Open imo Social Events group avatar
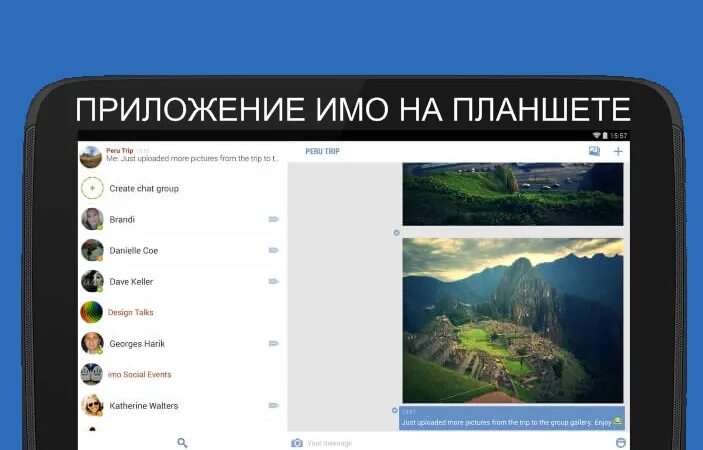 point(91,374)
